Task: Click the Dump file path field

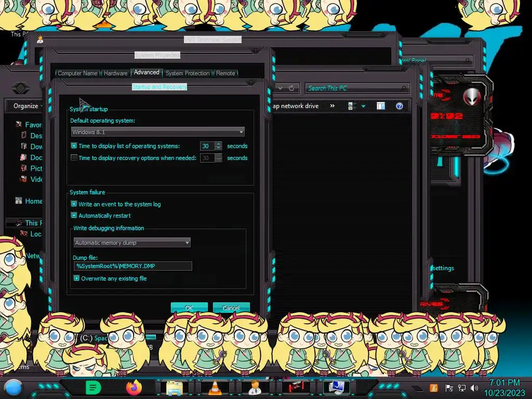Action: (x=132, y=265)
